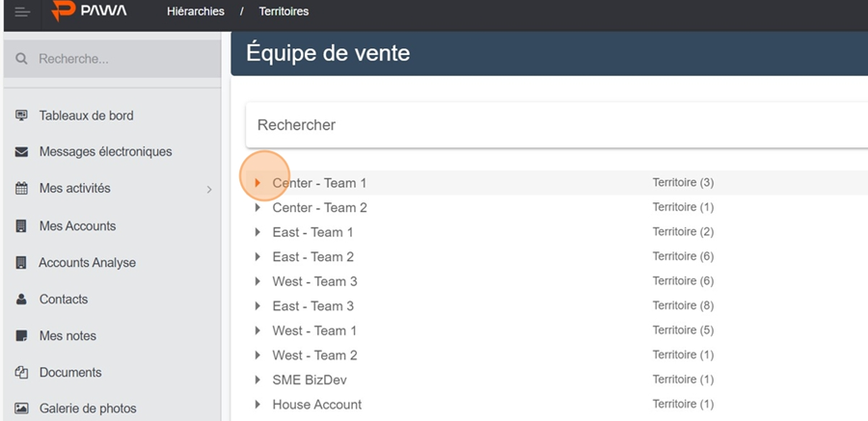
Task: Expand the Center - Team 1 node
Action: coord(258,183)
